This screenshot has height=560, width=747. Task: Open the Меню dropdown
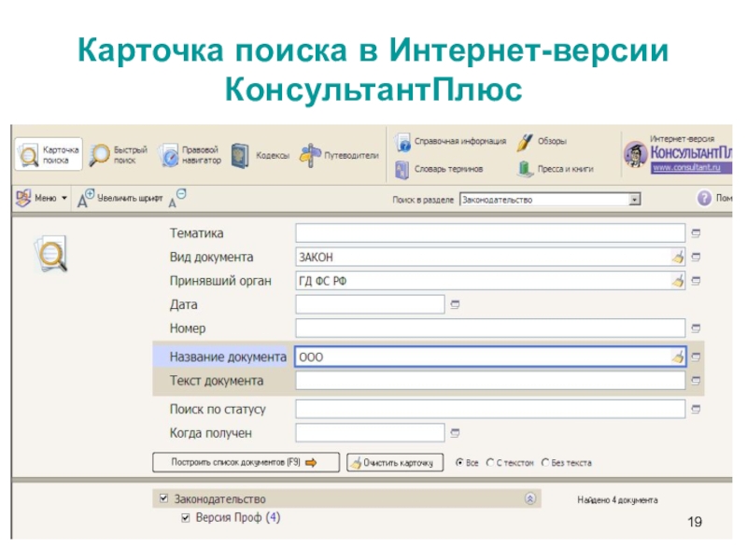pyautogui.click(x=41, y=198)
